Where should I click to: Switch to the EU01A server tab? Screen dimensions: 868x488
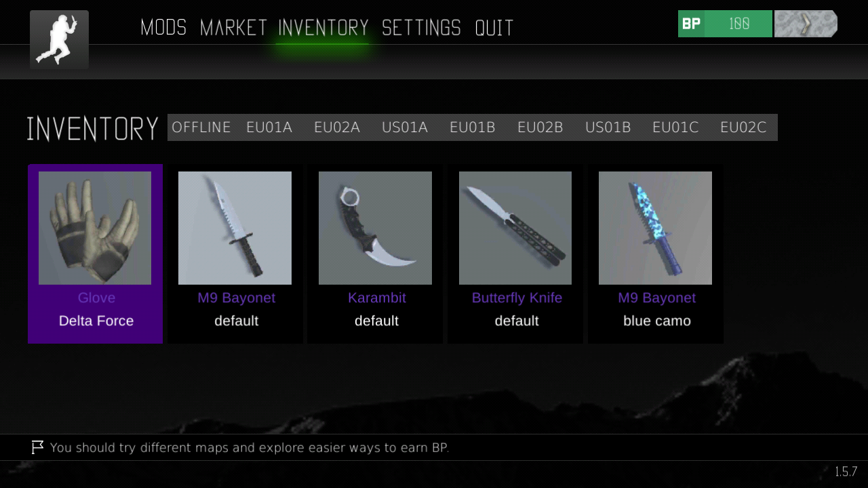coord(269,127)
